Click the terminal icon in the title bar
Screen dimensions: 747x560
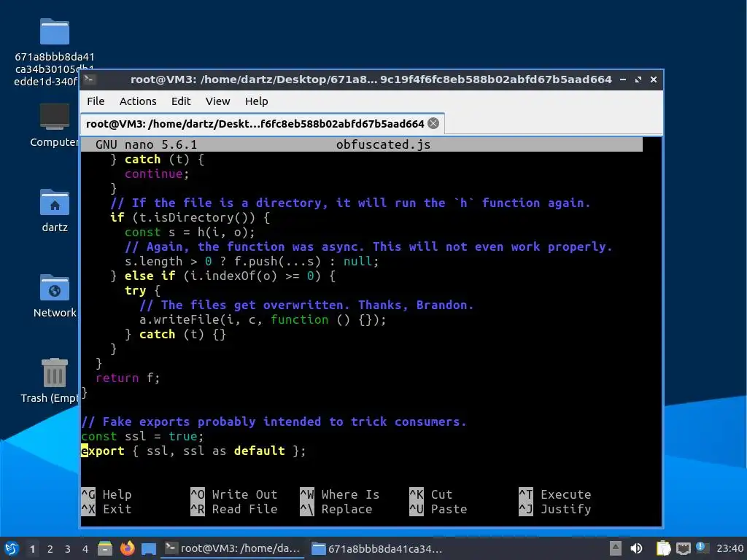click(x=89, y=79)
